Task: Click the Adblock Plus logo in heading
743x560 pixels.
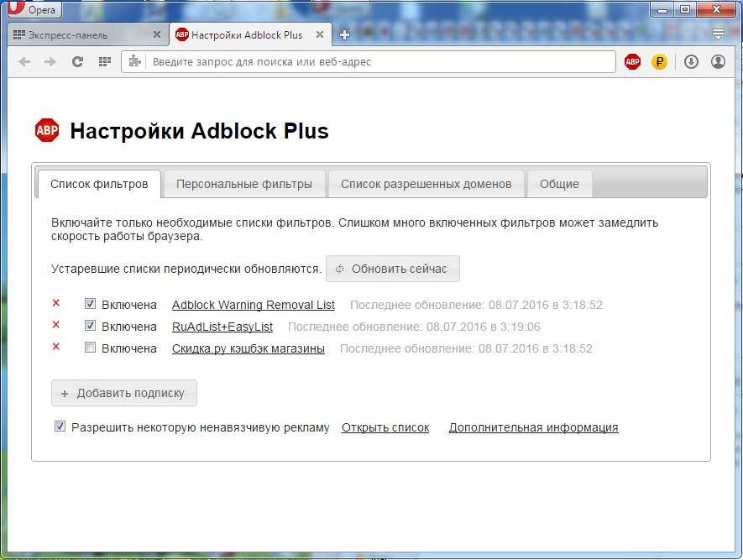Action: pos(47,130)
